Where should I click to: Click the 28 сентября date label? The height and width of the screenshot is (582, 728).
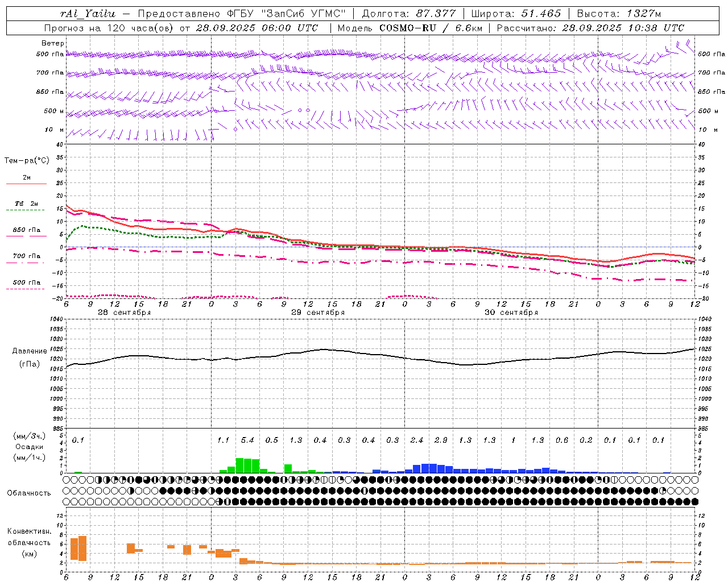[x=124, y=313]
